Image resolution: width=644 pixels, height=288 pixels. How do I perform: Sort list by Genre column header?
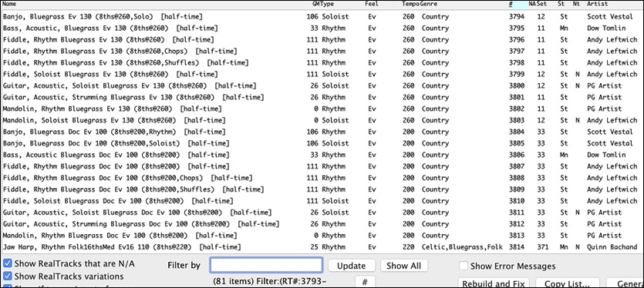click(x=428, y=4)
